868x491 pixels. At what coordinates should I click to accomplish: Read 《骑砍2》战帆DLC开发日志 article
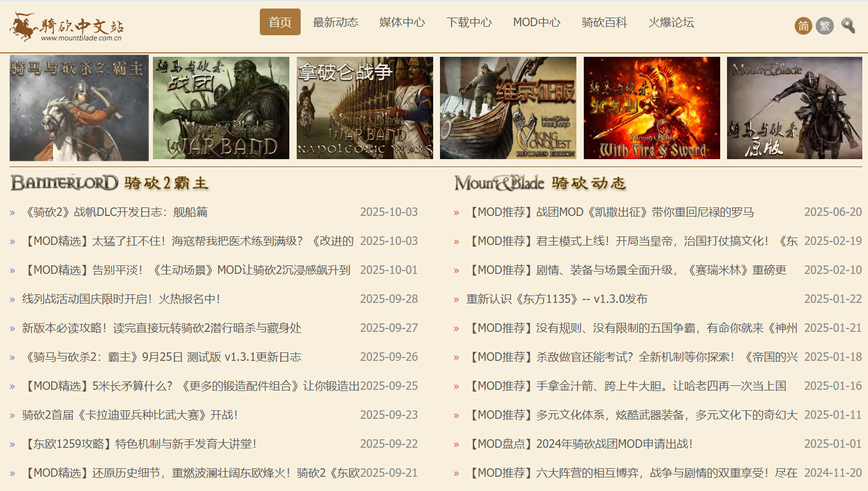(115, 212)
